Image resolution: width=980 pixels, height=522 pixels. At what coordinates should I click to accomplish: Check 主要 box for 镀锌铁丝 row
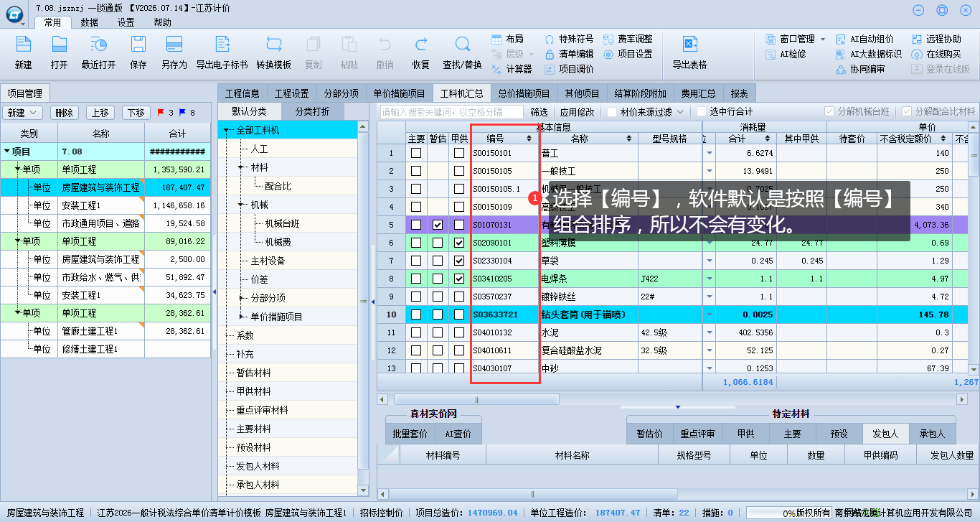tap(416, 297)
